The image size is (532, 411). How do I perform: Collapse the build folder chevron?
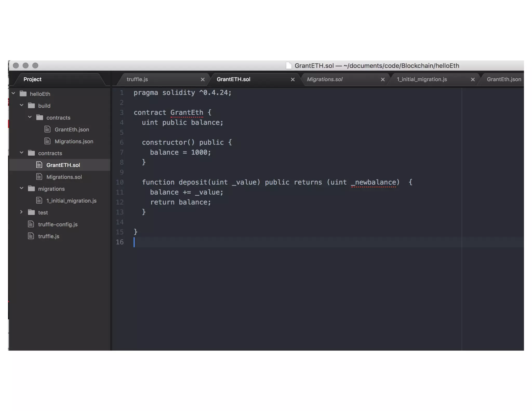(x=22, y=105)
